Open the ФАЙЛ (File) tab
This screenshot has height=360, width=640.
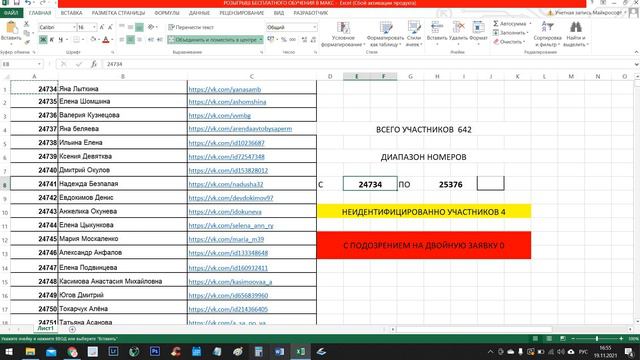pyautogui.click(x=11, y=13)
